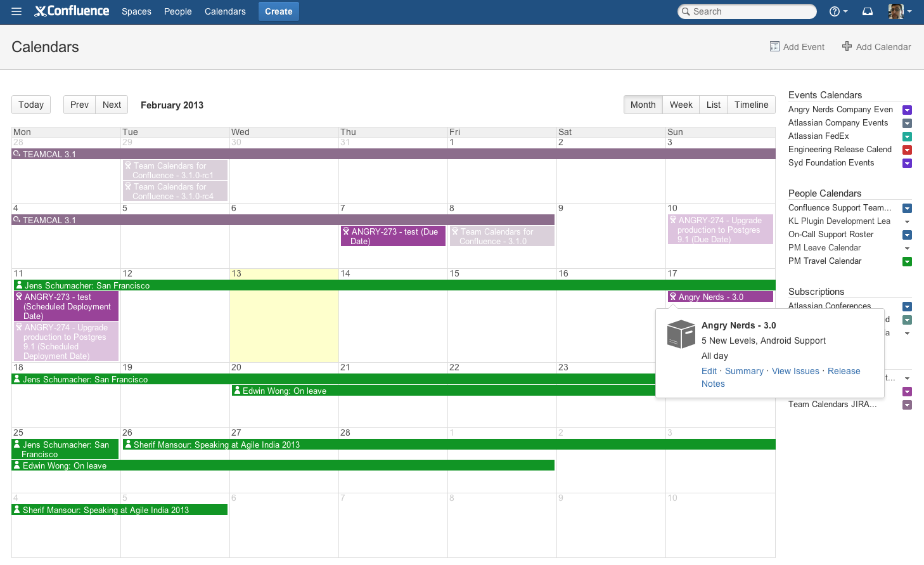Open Sherif Mansour Agile India event on 26th
924x565 pixels.
coord(449,445)
